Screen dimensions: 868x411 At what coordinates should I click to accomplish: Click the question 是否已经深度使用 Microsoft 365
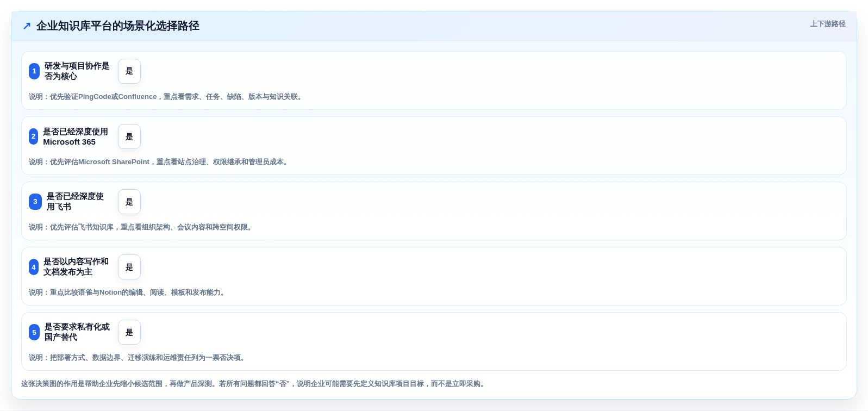[76, 136]
